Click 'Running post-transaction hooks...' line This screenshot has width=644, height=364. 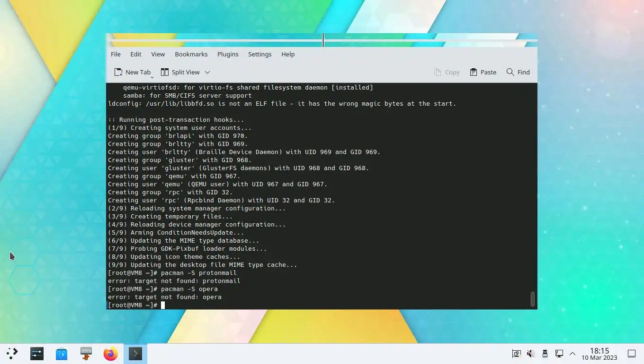176,120
